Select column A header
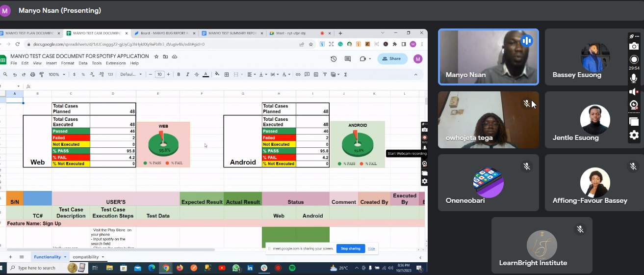 (x=14, y=93)
